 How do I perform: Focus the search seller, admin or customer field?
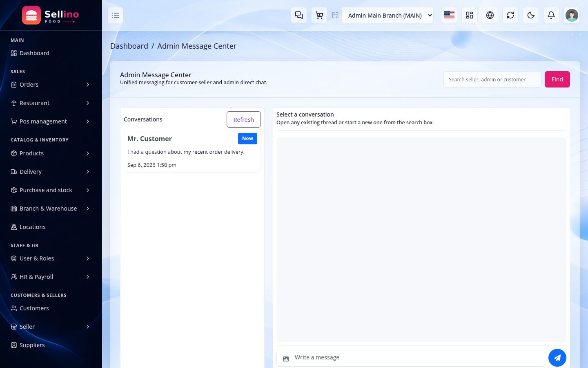(x=492, y=79)
